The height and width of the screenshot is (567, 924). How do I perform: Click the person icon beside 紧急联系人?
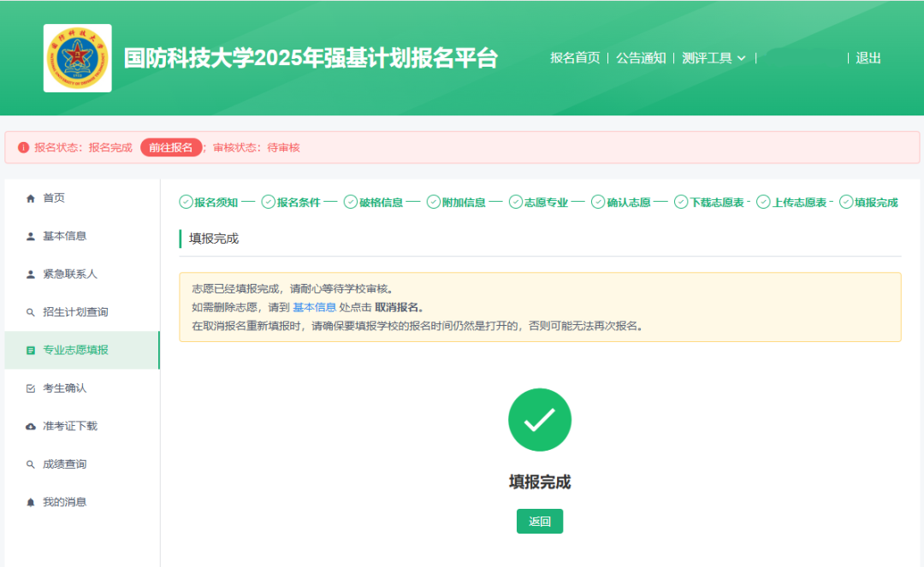[31, 275]
